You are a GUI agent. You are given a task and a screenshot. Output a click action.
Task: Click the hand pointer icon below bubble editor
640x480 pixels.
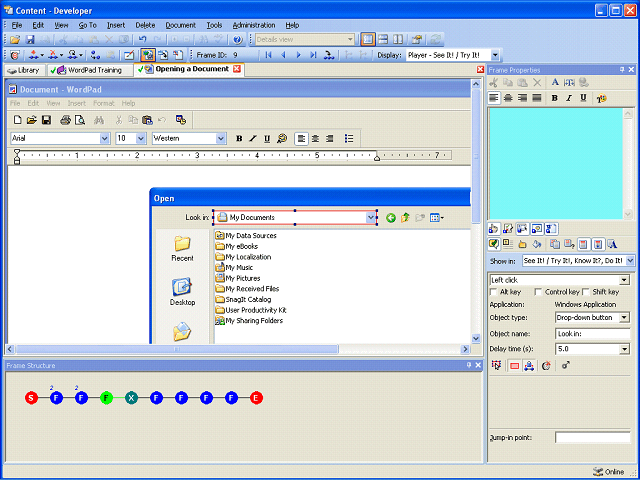[x=494, y=229]
